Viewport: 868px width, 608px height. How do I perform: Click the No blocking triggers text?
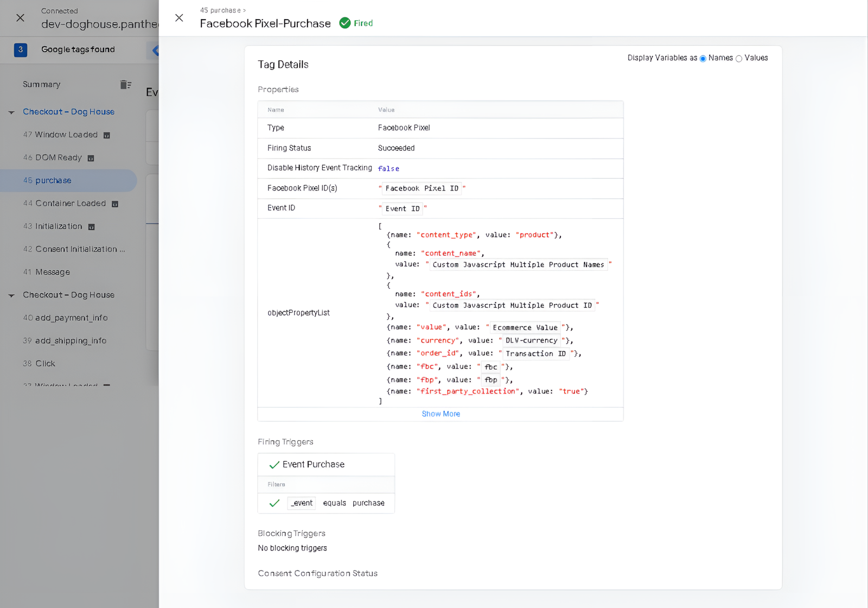[x=292, y=548]
